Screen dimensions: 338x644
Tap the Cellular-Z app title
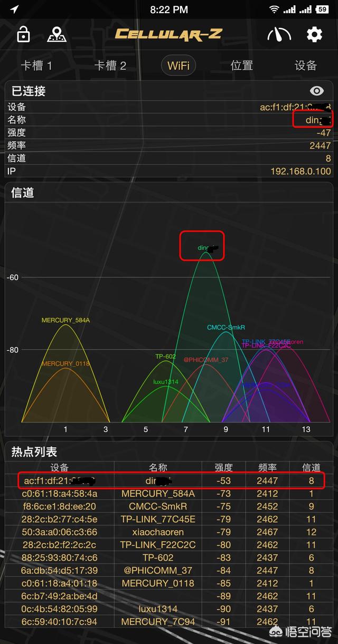168,34
